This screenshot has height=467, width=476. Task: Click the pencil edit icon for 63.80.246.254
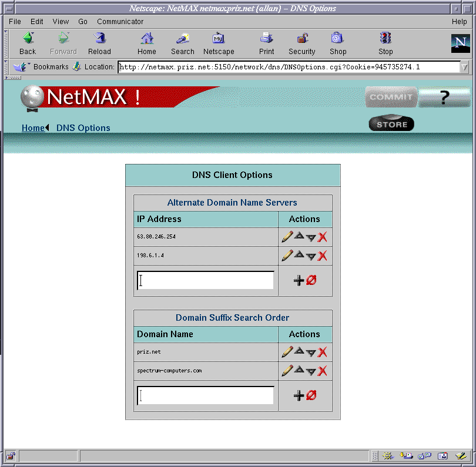pyautogui.click(x=287, y=237)
